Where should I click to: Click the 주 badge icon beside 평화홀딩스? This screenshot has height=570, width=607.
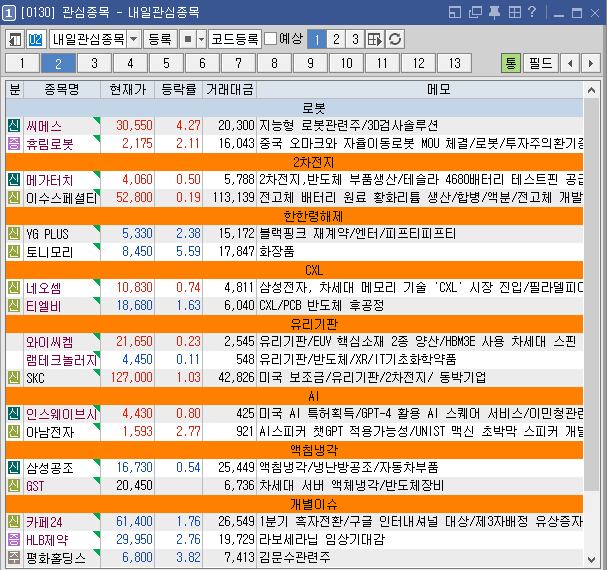coord(14,558)
